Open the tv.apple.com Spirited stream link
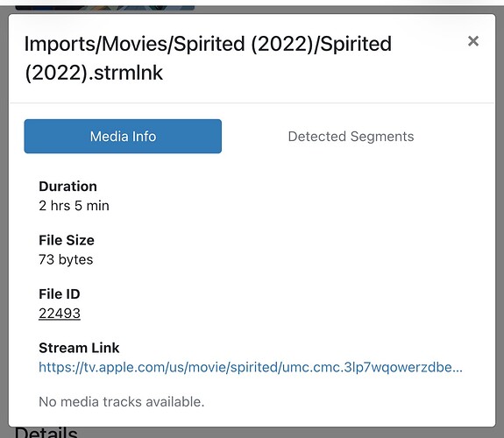This screenshot has width=504, height=438. point(251,367)
